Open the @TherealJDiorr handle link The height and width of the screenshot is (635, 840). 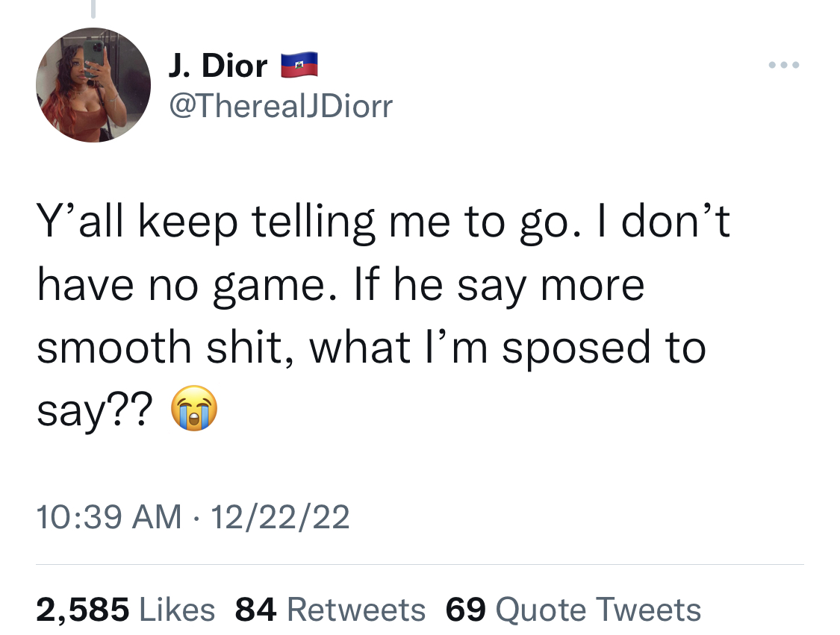(281, 105)
